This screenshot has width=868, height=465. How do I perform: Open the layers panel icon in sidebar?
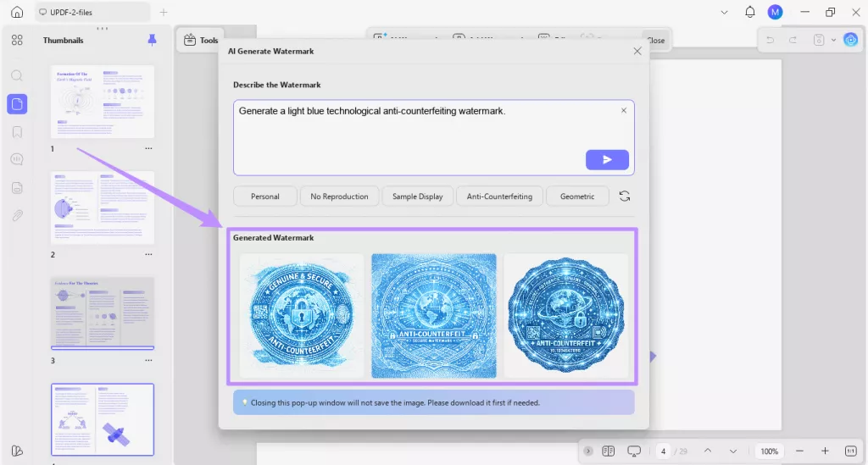(x=17, y=188)
